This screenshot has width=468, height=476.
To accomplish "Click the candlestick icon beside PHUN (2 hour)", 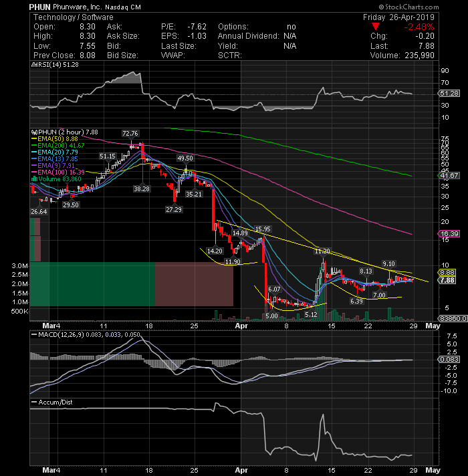I will coord(34,132).
